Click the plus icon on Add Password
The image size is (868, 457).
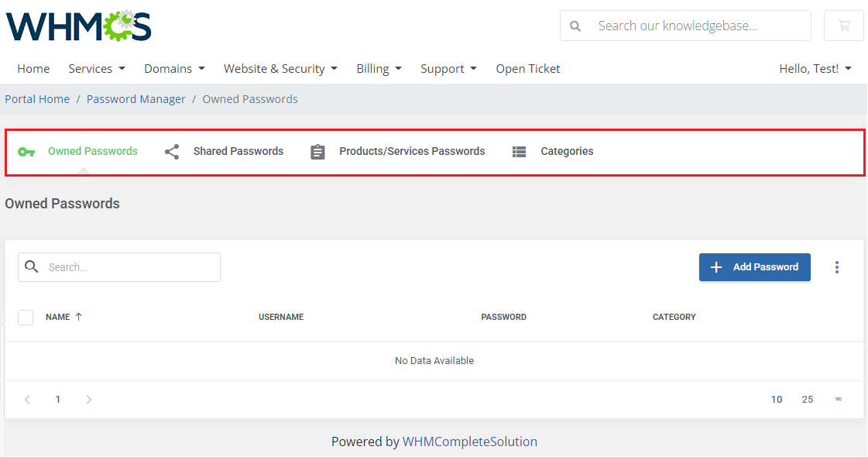pos(715,267)
